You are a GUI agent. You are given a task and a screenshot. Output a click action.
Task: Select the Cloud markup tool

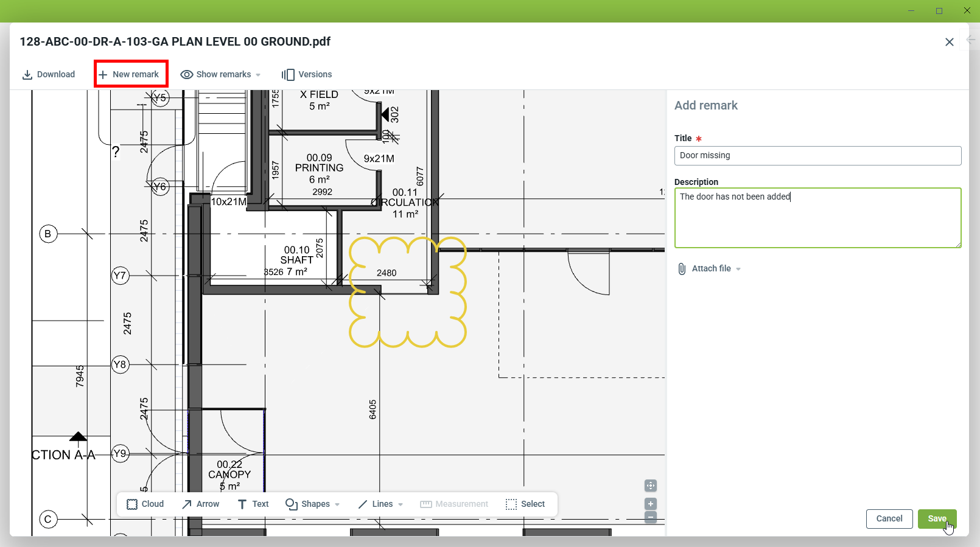tap(145, 504)
